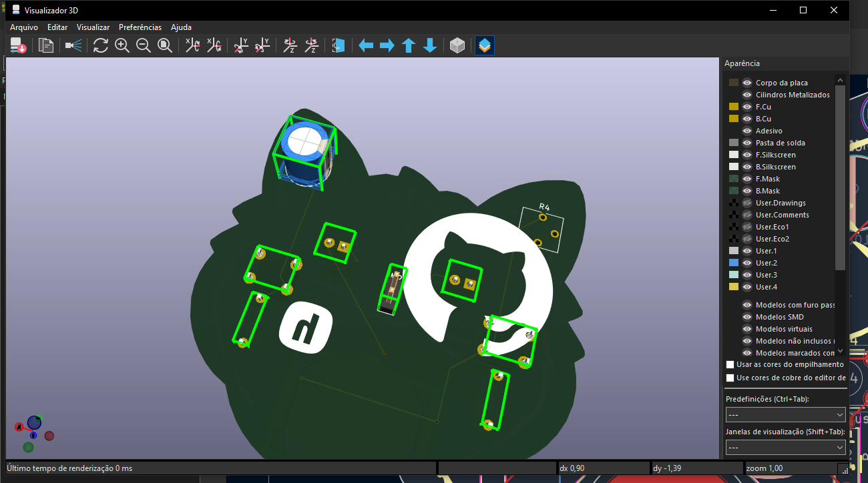868x483 pixels.
Task: Click the blue capacitor 3D model
Action: 304,153
